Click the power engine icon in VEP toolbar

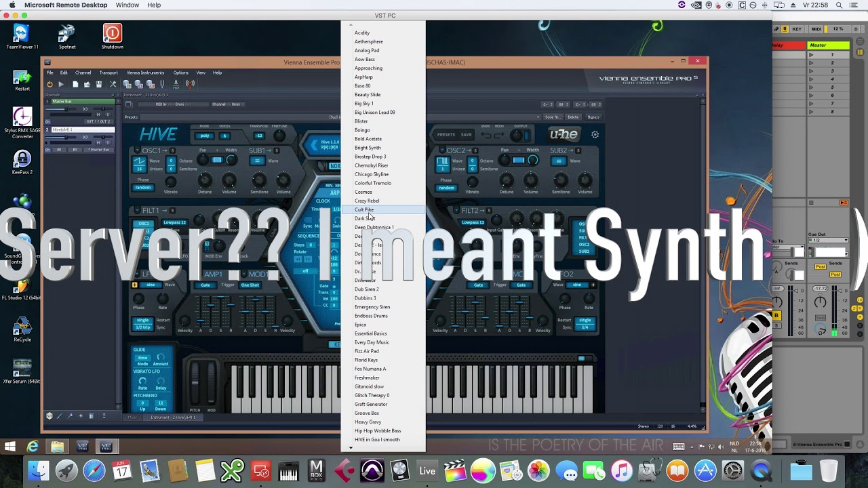50,84
